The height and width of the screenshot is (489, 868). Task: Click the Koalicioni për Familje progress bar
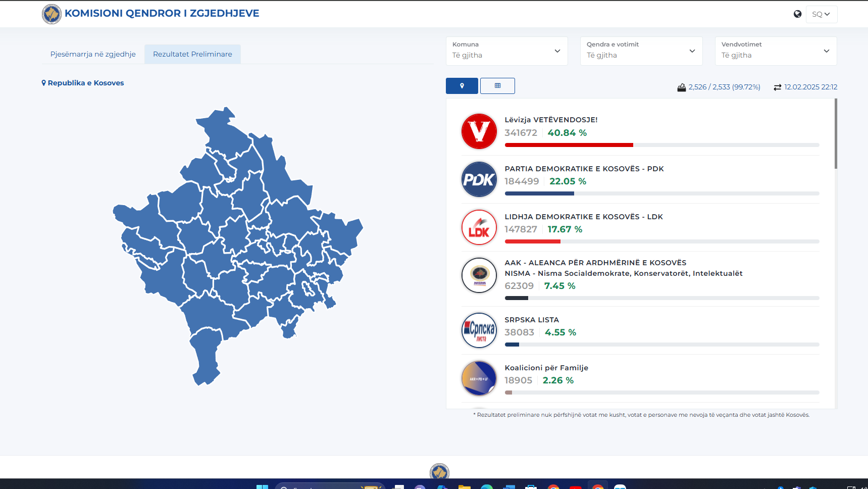(x=508, y=393)
